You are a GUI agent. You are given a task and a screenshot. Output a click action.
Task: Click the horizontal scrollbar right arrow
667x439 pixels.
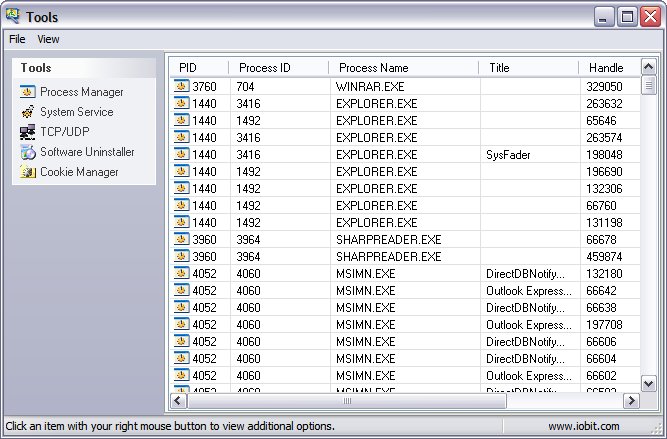[631, 400]
